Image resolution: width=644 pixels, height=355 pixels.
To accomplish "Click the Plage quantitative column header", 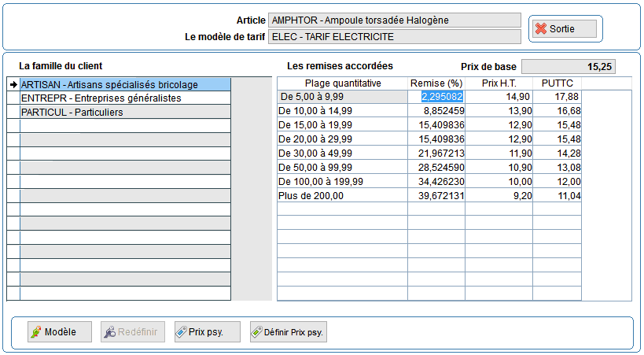I will pyautogui.click(x=342, y=83).
